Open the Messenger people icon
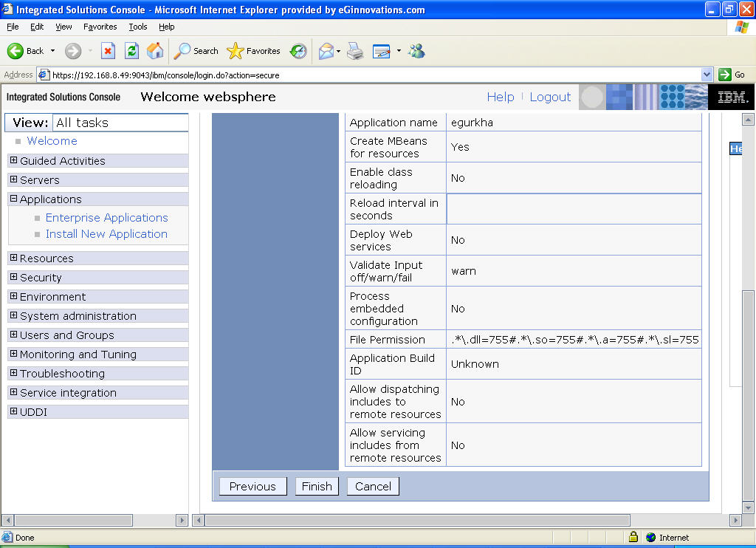Image resolution: width=756 pixels, height=548 pixels. (x=416, y=51)
